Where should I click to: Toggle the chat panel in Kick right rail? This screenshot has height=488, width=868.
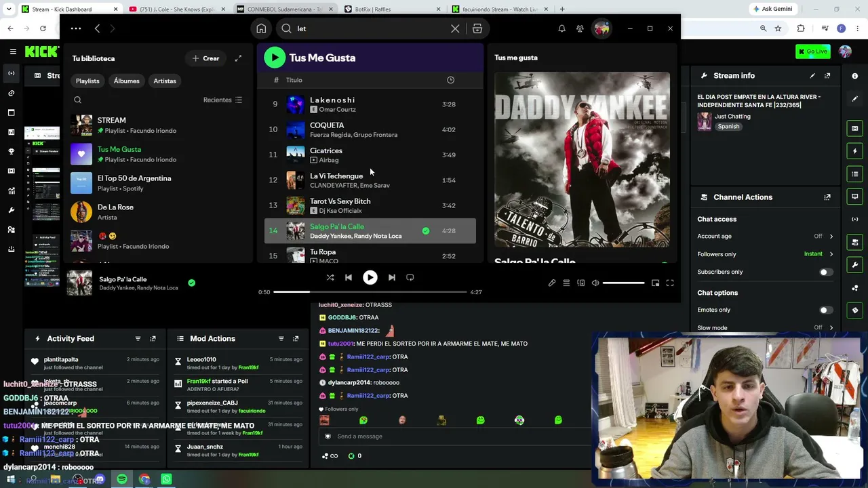pos(855,197)
